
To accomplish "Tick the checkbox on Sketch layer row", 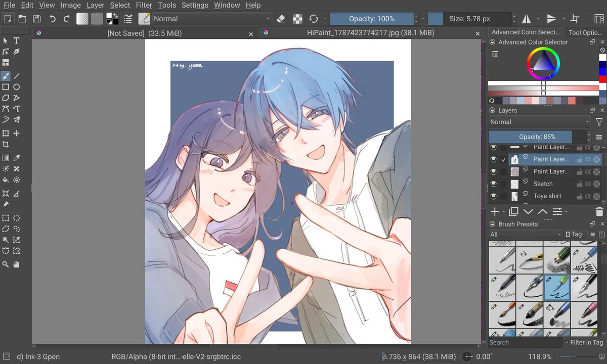I will click(x=503, y=184).
